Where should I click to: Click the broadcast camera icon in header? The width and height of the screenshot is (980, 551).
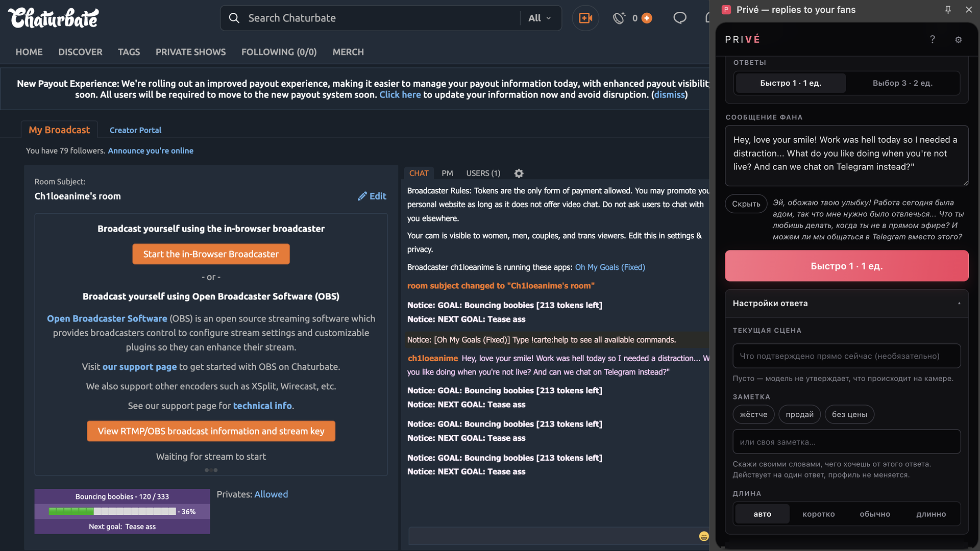(x=585, y=18)
